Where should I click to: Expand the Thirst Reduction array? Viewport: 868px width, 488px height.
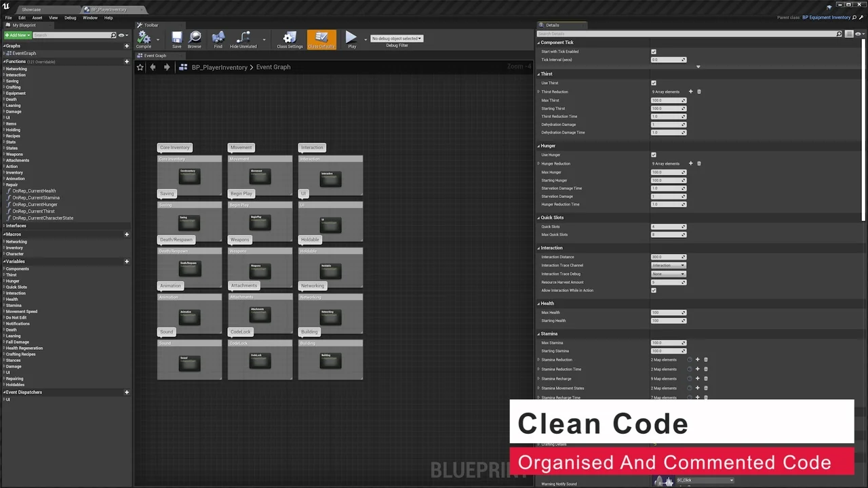[539, 91]
